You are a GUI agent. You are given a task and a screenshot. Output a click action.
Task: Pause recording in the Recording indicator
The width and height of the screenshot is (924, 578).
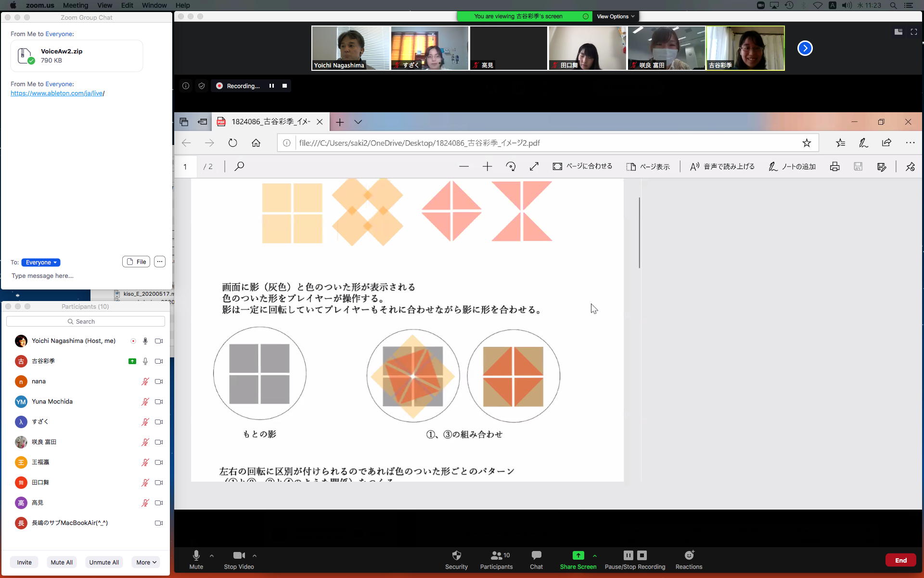point(271,86)
